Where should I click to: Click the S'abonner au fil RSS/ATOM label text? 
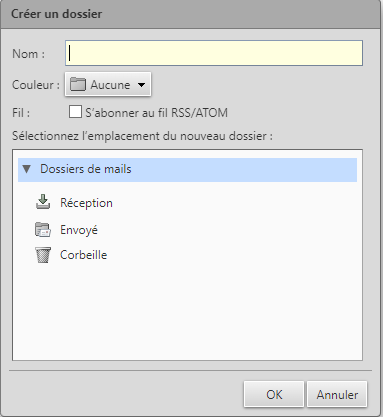[156, 113]
